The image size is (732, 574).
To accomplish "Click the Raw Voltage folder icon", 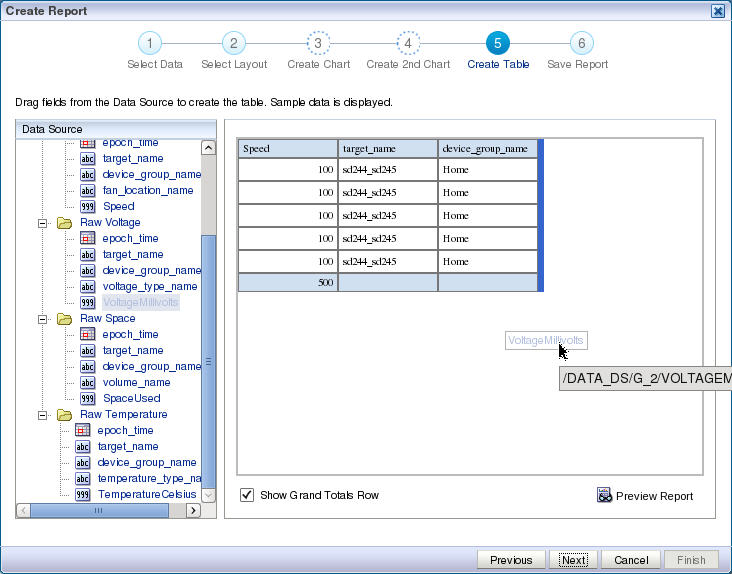I will coord(64,223).
